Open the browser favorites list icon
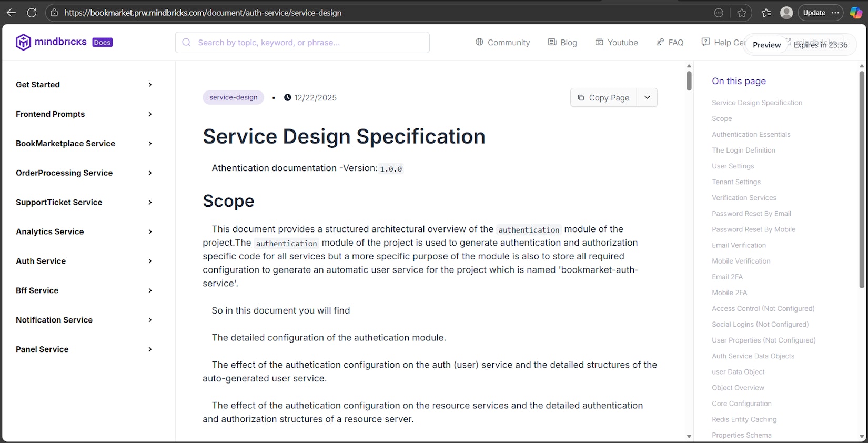Image resolution: width=868 pixels, height=443 pixels. click(x=766, y=13)
